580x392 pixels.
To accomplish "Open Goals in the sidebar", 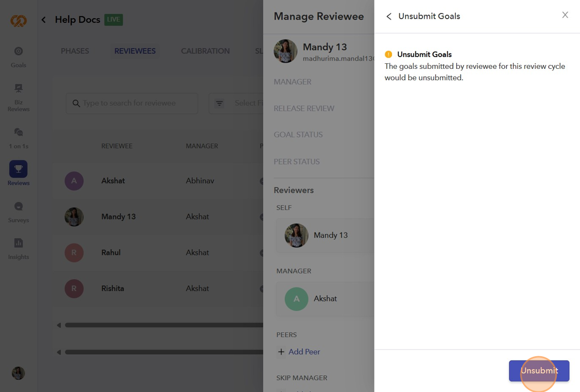I will pos(18,57).
